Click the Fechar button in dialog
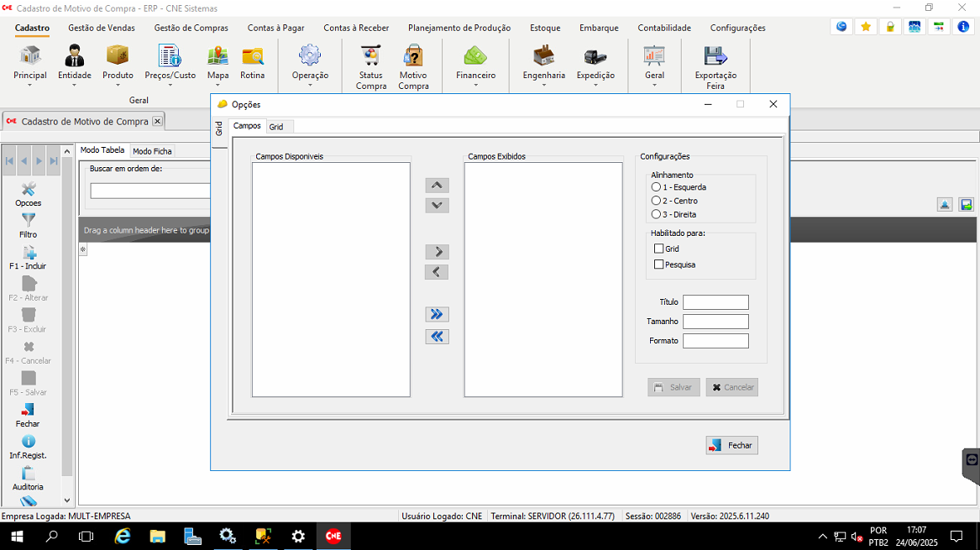Viewport: 980px width, 550px height. (x=731, y=445)
